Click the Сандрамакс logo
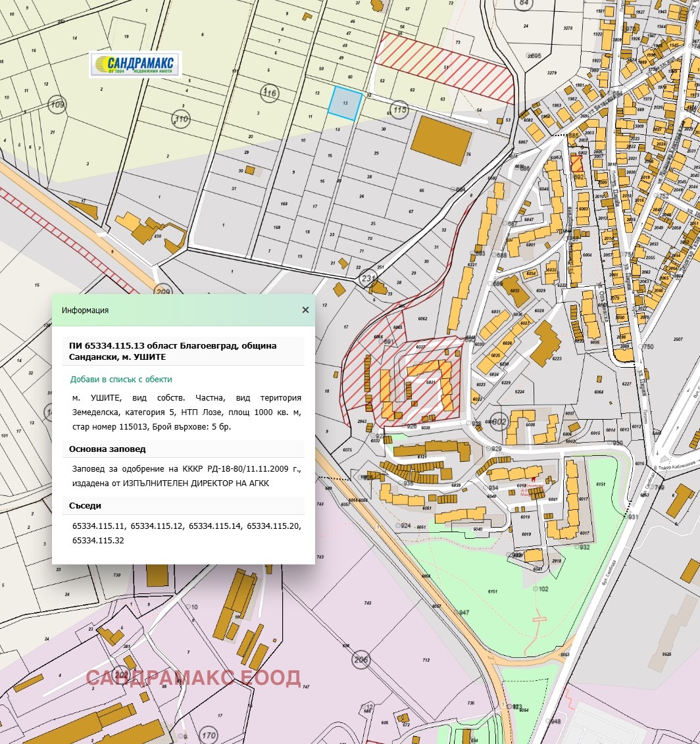Image resolution: width=700 pixels, height=744 pixels. (135, 64)
